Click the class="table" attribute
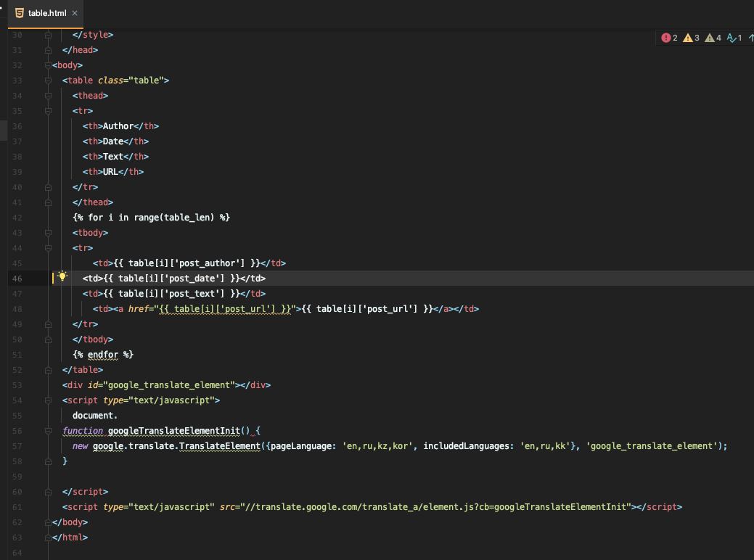The width and height of the screenshot is (754, 560). (x=131, y=81)
